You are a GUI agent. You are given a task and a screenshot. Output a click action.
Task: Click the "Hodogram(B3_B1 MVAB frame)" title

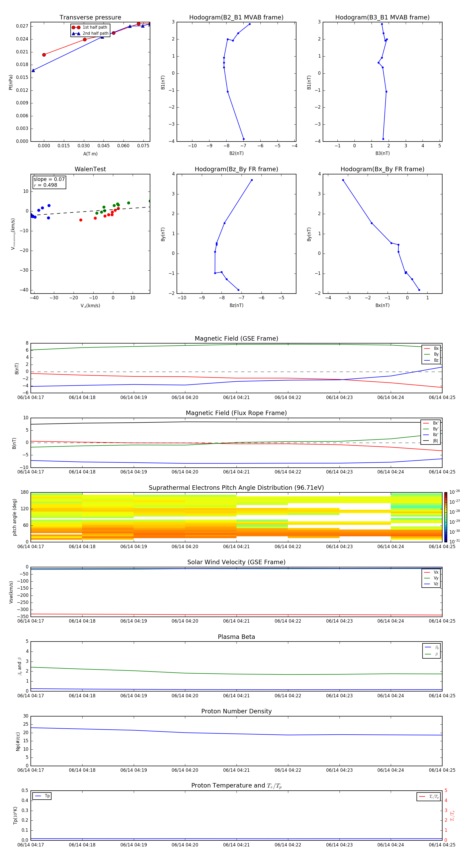coord(382,18)
